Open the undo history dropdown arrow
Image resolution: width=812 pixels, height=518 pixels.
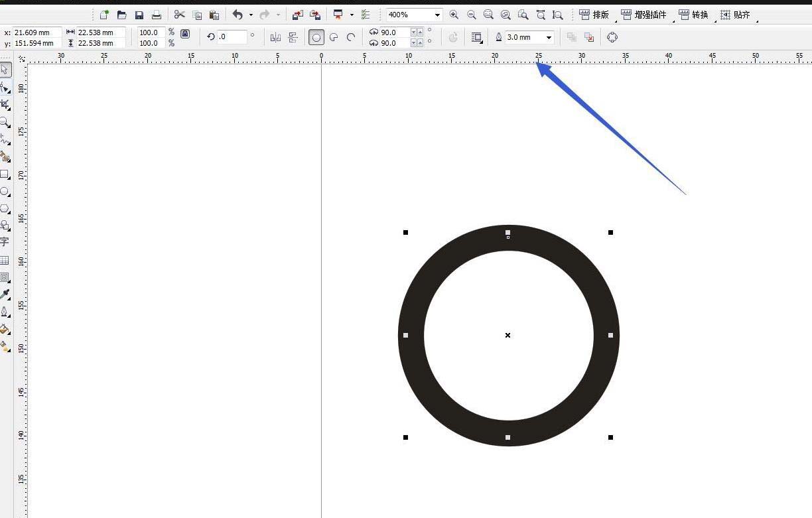click(x=251, y=15)
